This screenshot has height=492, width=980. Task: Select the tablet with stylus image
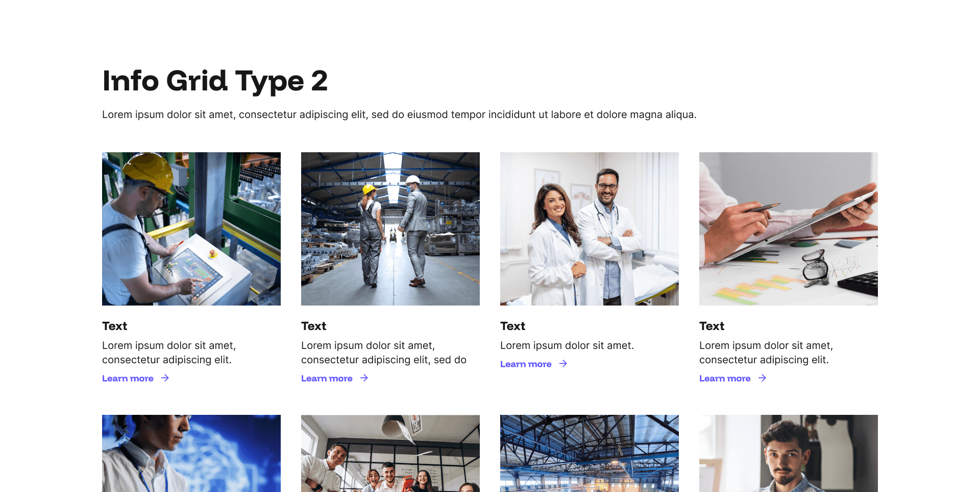coord(789,229)
